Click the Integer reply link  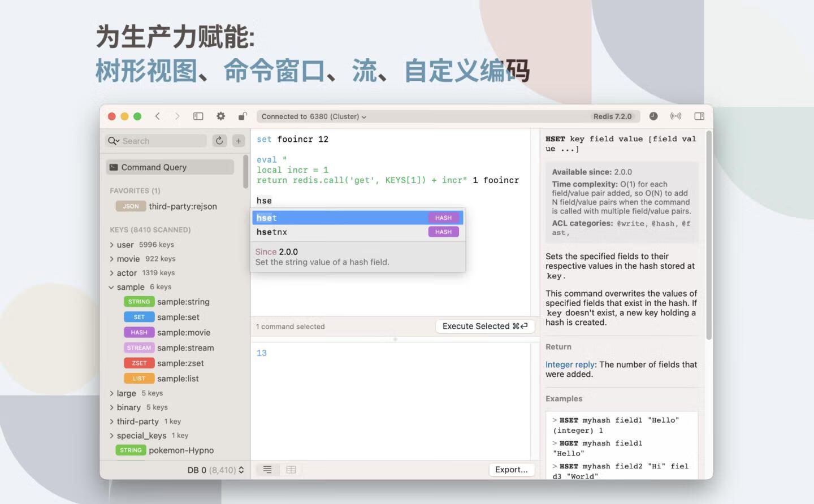[x=570, y=364]
